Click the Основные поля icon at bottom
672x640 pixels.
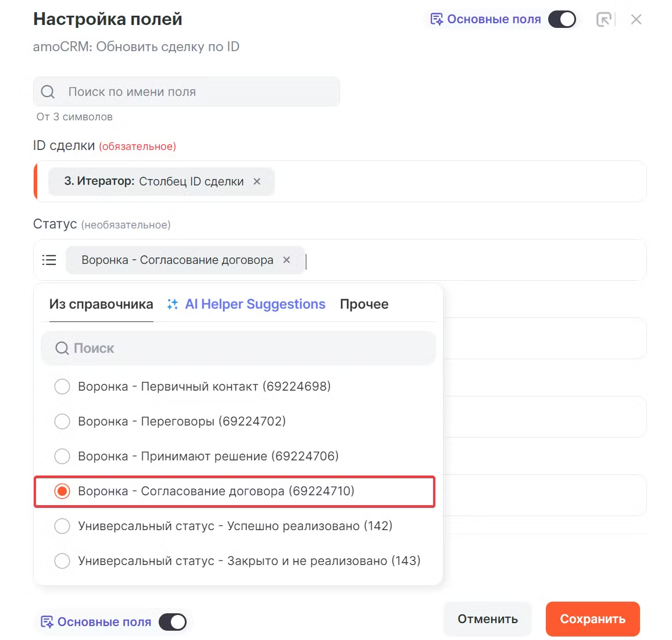click(47, 622)
